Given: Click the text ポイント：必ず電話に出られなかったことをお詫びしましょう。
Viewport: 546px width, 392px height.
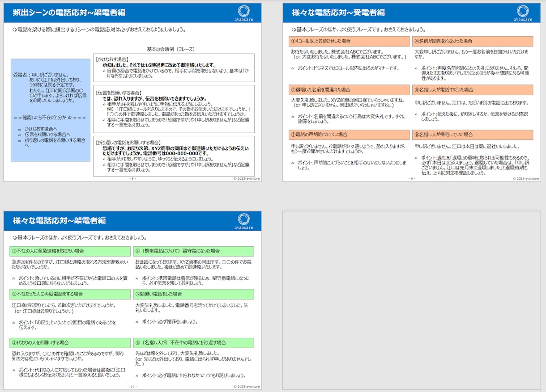Looking at the screenshot, I should [x=194, y=375].
